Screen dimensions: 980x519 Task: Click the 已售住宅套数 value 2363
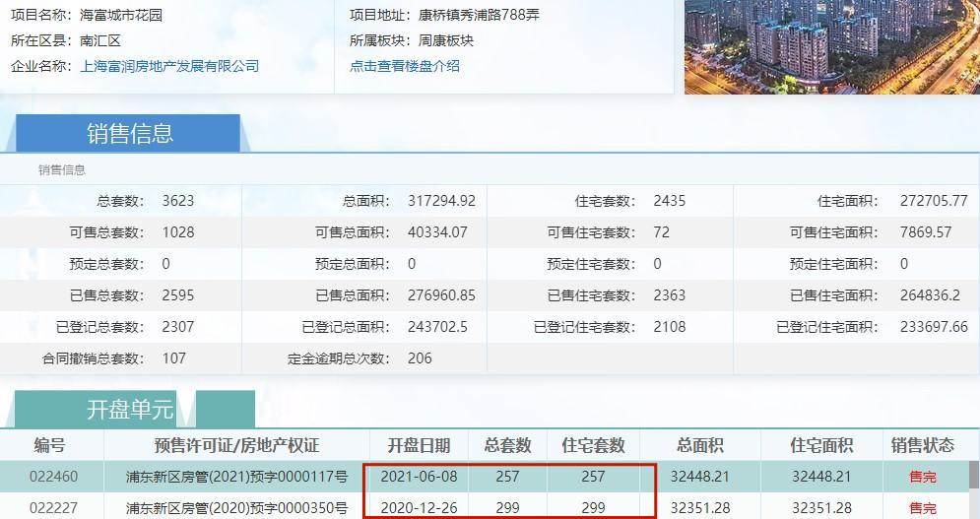click(x=670, y=295)
